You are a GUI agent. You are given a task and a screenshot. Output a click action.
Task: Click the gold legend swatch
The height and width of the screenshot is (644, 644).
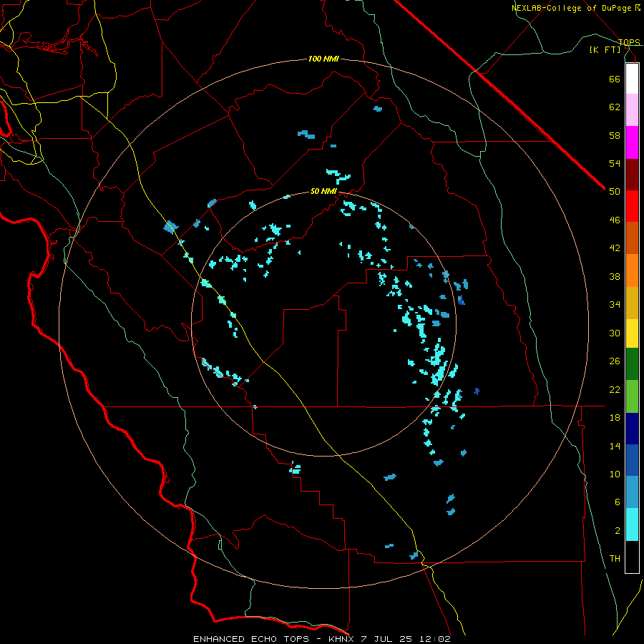point(632,303)
